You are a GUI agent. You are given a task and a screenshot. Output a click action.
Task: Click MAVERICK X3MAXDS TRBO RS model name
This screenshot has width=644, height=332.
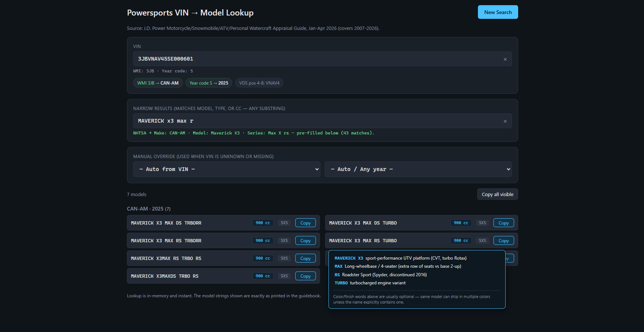[165, 276]
